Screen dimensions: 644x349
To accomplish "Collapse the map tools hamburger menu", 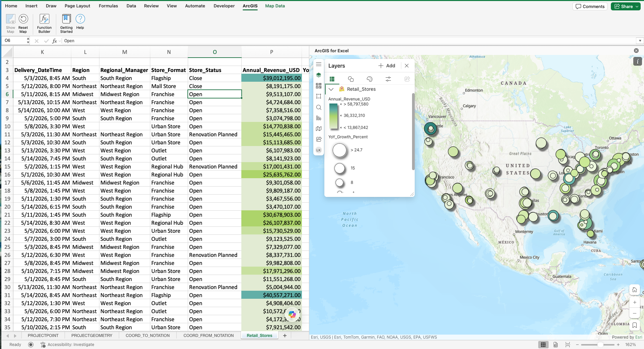I will pyautogui.click(x=319, y=64).
